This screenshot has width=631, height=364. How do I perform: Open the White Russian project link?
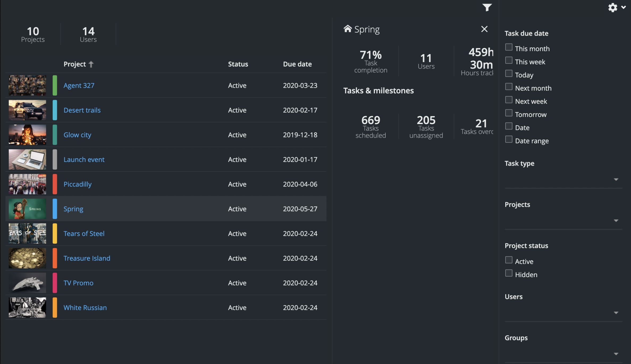coord(85,307)
